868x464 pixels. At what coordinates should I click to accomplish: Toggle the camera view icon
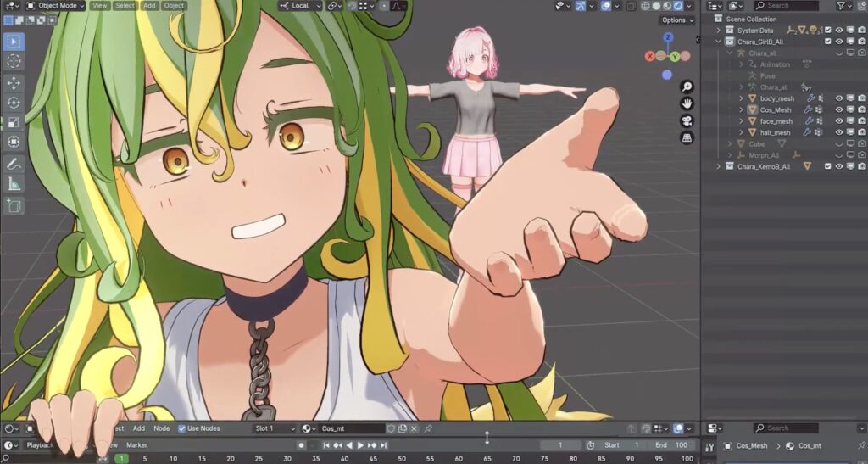[x=687, y=120]
